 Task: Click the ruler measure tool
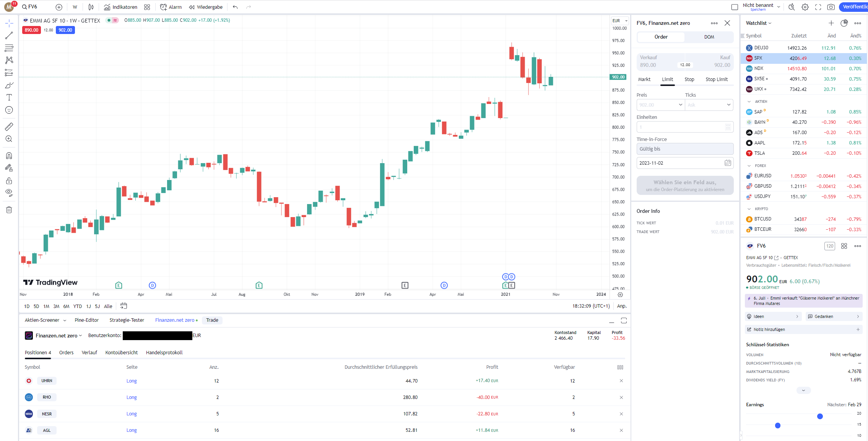click(9, 126)
